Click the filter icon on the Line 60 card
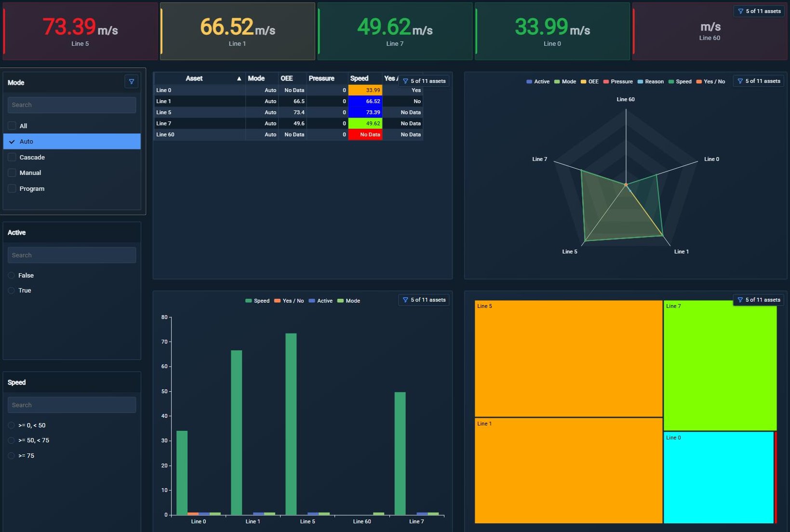 [740, 11]
